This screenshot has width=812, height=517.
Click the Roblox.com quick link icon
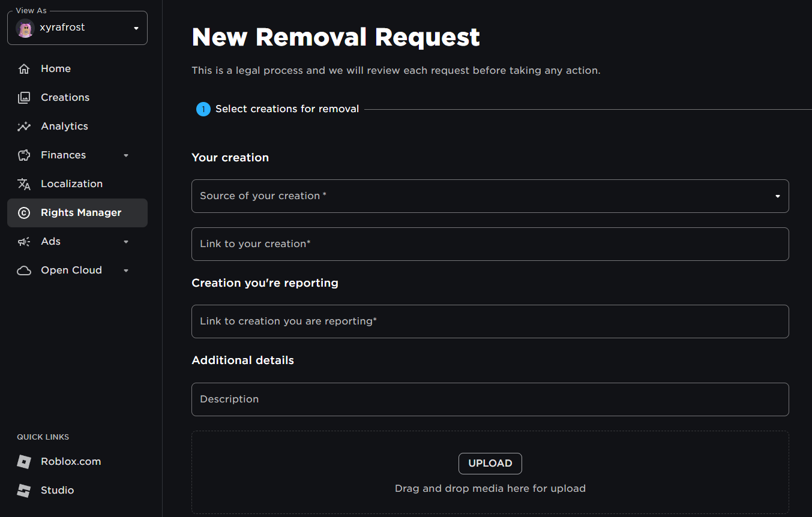[24, 461]
